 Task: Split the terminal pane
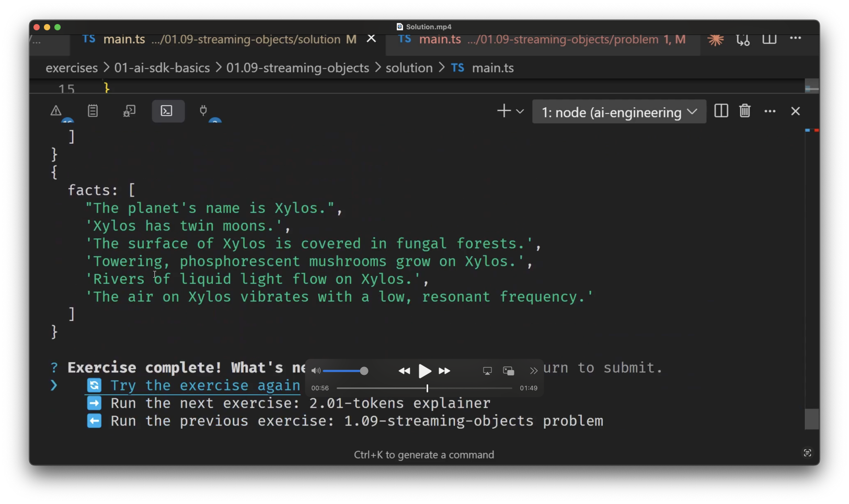(721, 111)
